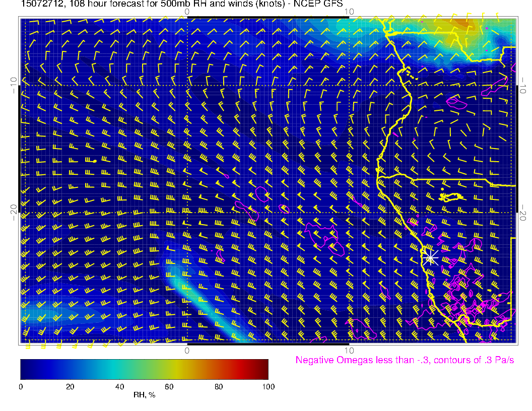Click the grid intersection of 10 longitude and -10 latitude
The width and height of the screenshot is (532, 411).
(349, 85)
